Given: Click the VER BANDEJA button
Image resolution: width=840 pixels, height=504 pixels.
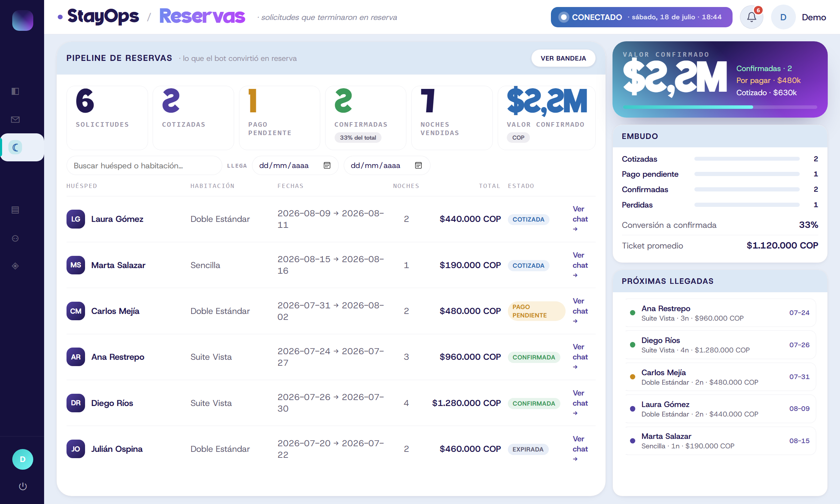Looking at the screenshot, I should point(563,58).
